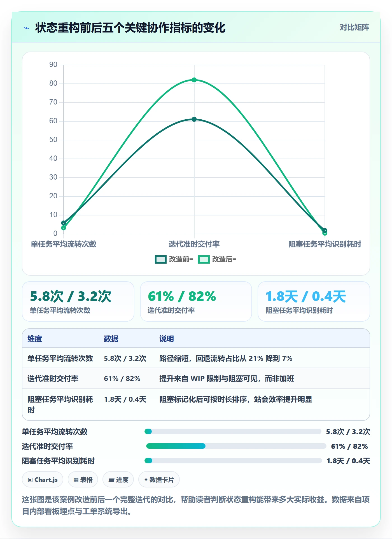Click the 61% / 82% value beside the progress bar
The image size is (392, 539).
[349, 446]
